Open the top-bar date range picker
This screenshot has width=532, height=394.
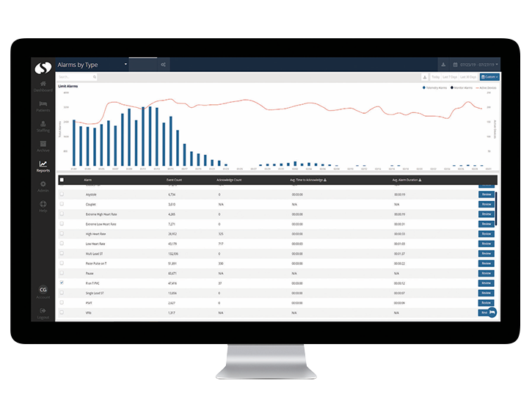475,65
